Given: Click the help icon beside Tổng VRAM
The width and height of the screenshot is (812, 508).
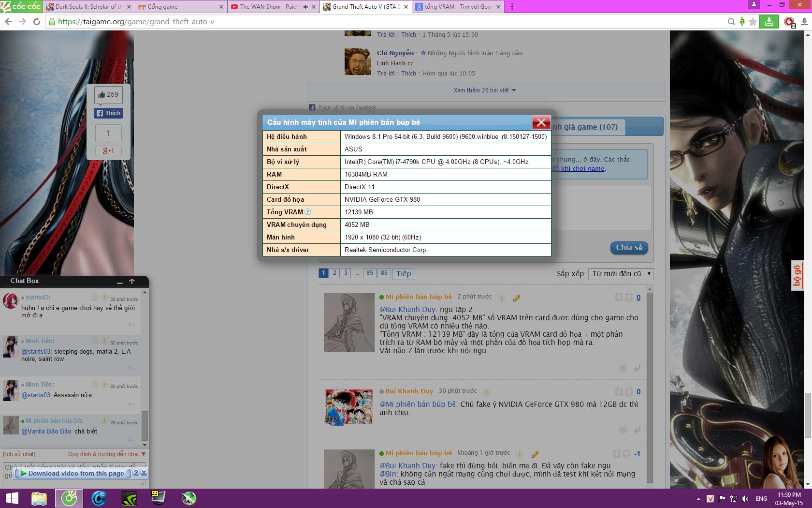Looking at the screenshot, I should click(308, 212).
